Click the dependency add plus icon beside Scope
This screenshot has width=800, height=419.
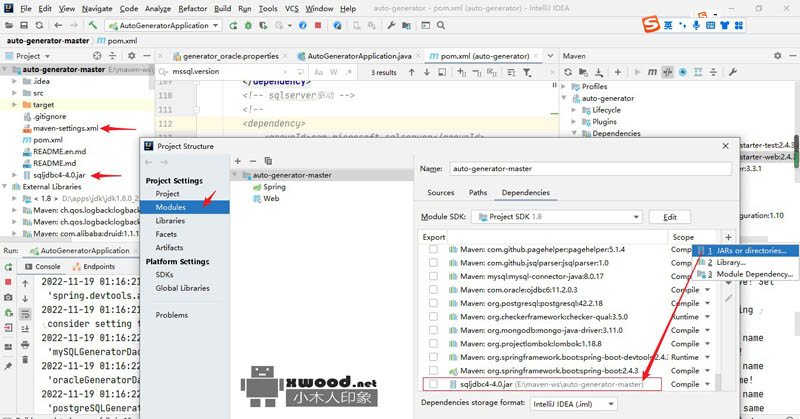[x=728, y=237]
